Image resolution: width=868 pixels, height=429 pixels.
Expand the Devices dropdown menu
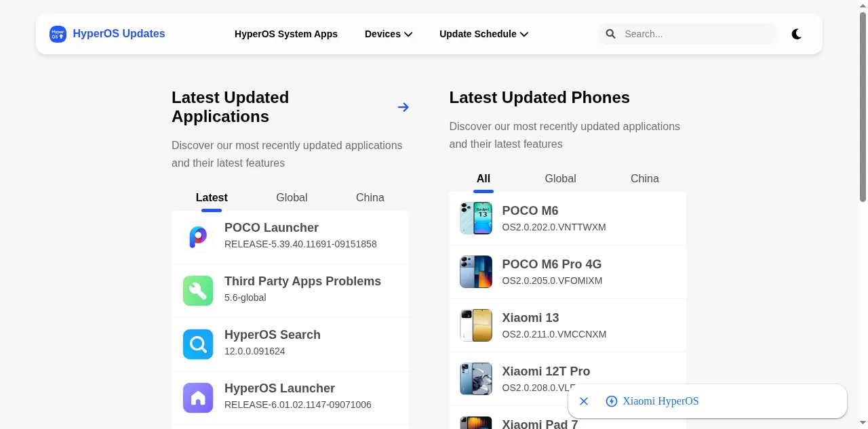click(389, 34)
